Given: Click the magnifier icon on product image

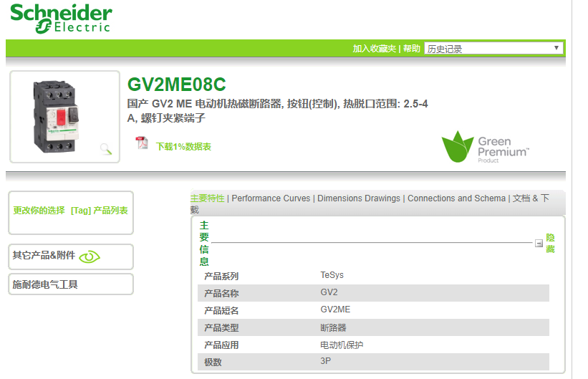Looking at the screenshot, I should pos(106,149).
